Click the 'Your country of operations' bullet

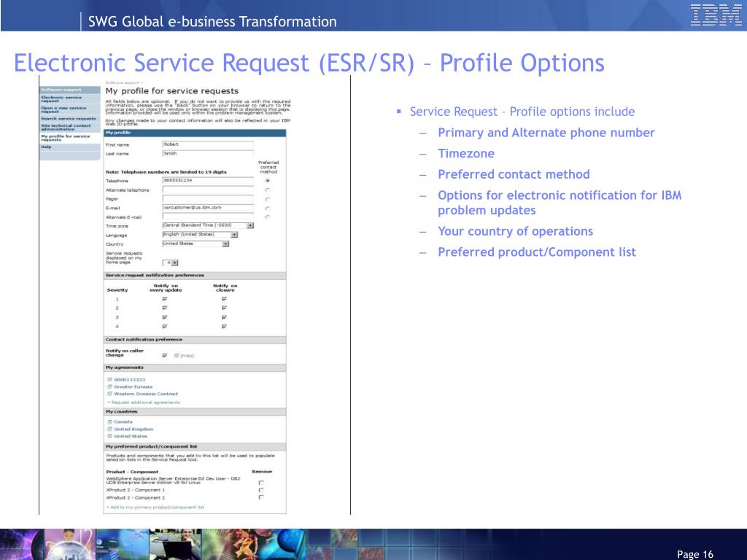coord(516,231)
